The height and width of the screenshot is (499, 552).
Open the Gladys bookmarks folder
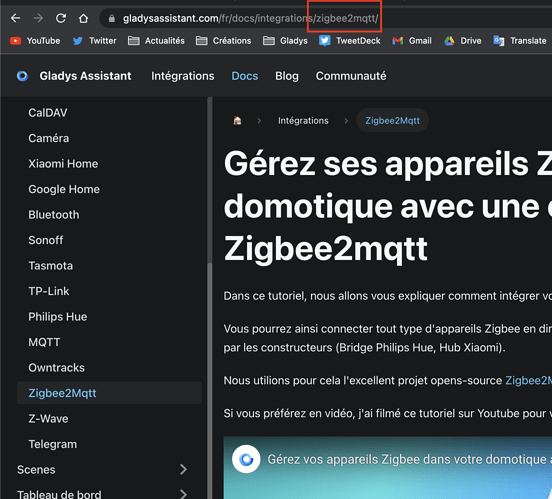click(x=285, y=41)
